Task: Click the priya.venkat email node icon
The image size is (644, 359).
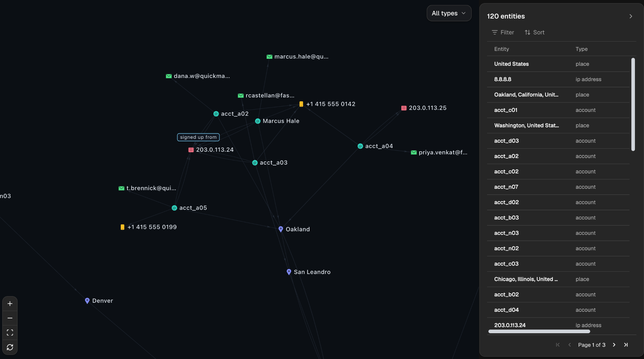Action: pyautogui.click(x=414, y=152)
